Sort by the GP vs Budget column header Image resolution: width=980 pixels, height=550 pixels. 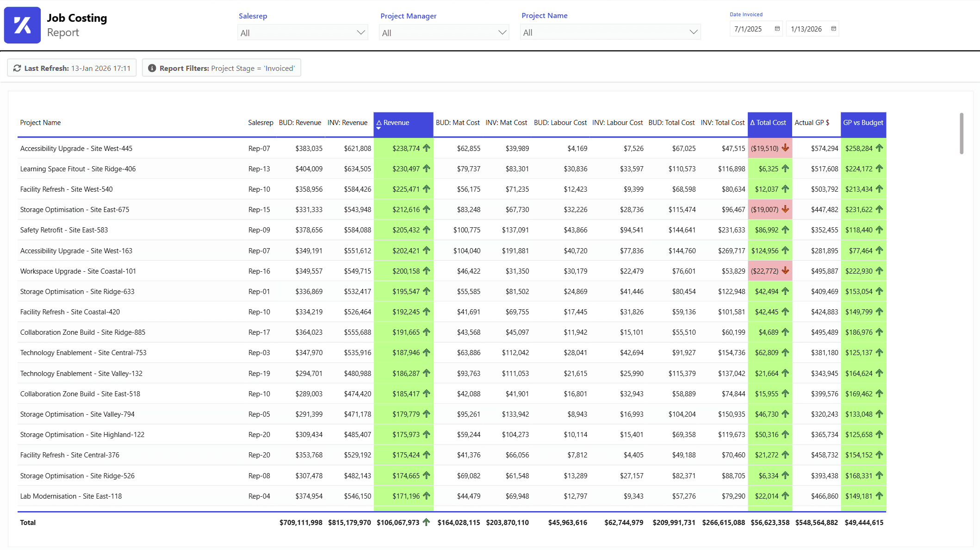[x=863, y=123]
